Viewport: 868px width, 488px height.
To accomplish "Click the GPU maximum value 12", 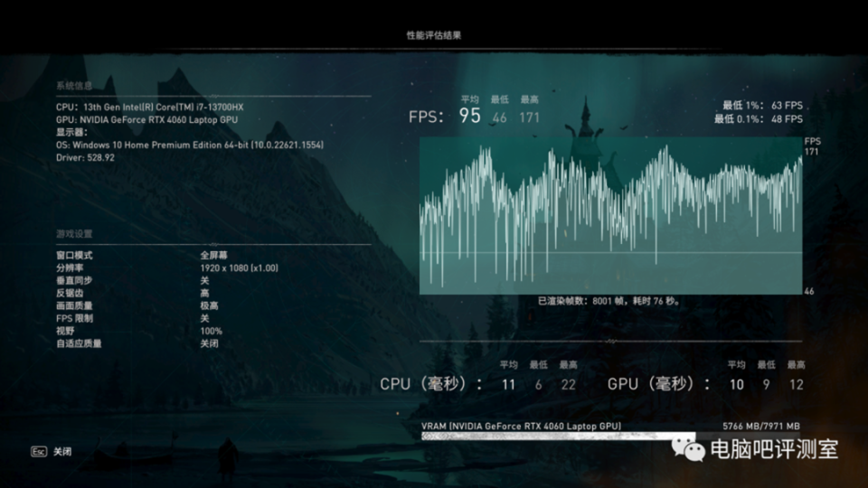I will tap(796, 385).
